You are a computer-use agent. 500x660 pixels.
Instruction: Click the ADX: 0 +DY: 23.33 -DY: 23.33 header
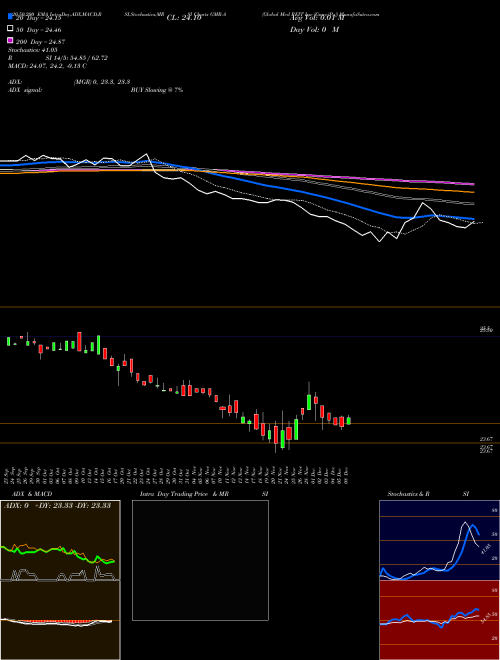coord(57,505)
